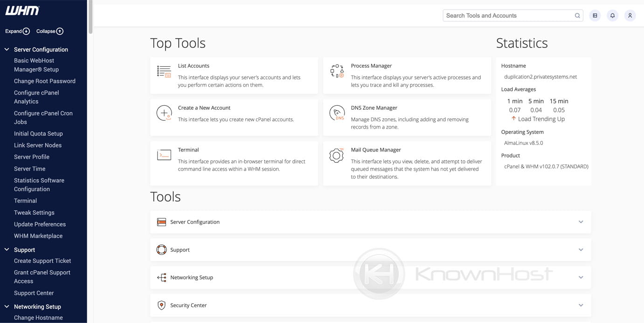Open the Terminal tool icon
This screenshot has height=323, width=644.
point(164,155)
